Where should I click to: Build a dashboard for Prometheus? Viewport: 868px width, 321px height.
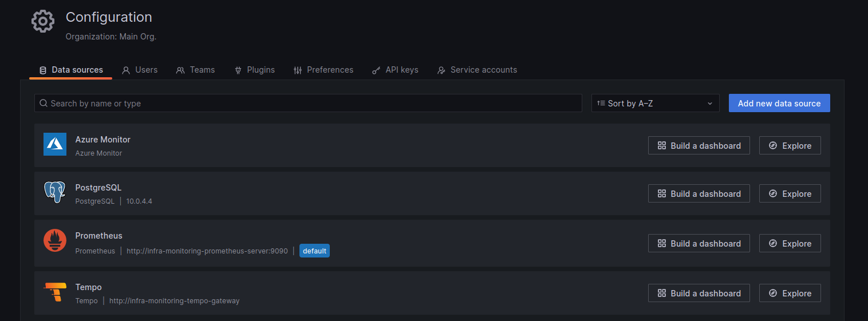tap(699, 243)
